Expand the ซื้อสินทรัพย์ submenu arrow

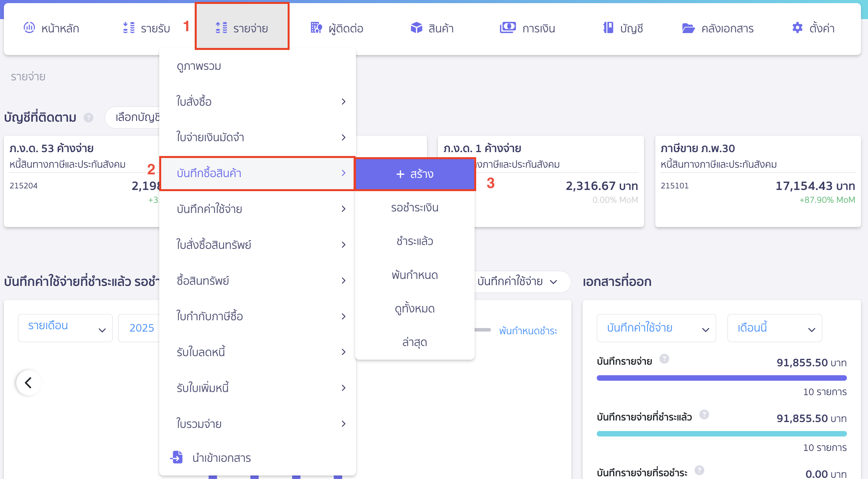(x=343, y=280)
